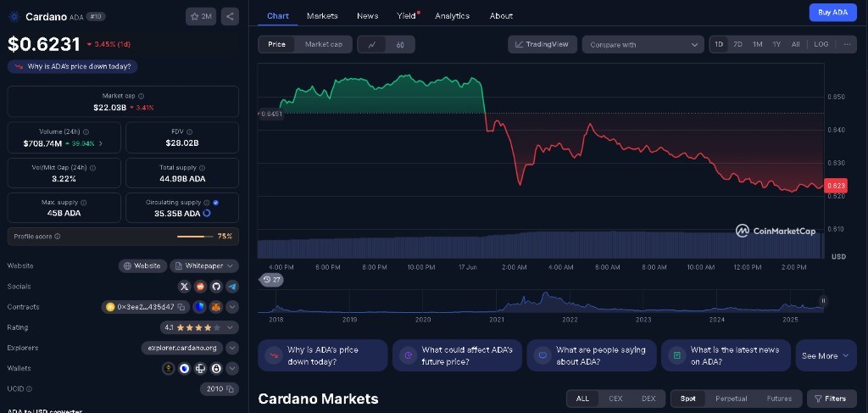The image size is (868, 413).
Task: Switch to the About tab
Action: pos(501,15)
